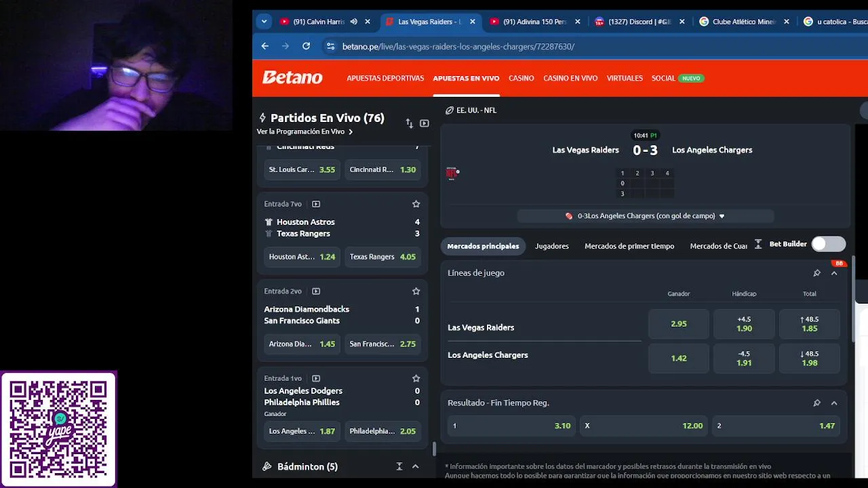868x488 pixels.
Task: Expand the last play dropdown arrow
Action: [x=722, y=216]
